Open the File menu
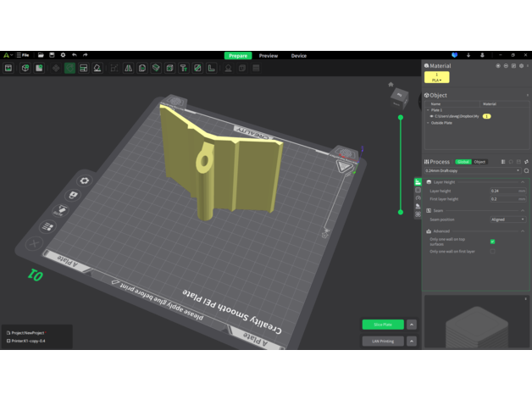Screen dimensions: 532x400 coord(25,56)
